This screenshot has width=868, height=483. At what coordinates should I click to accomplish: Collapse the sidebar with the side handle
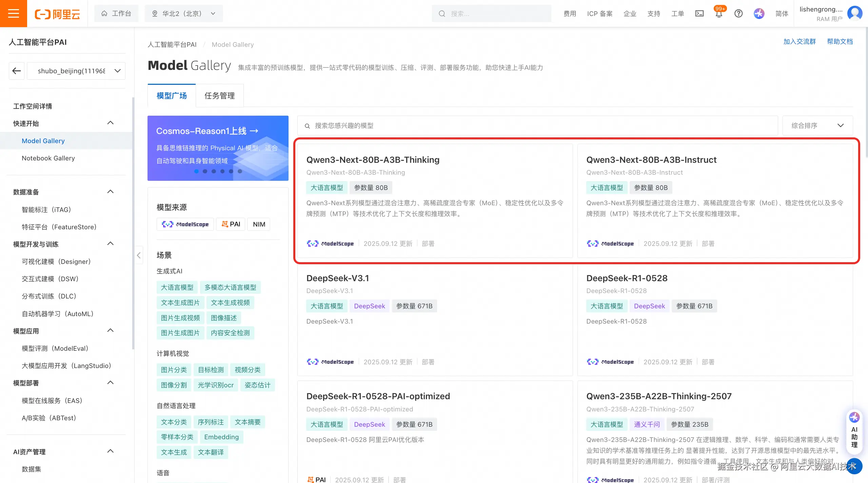pyautogui.click(x=139, y=255)
